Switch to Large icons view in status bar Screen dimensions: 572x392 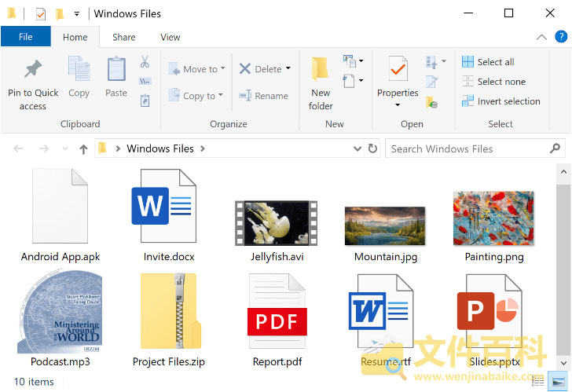coord(558,382)
